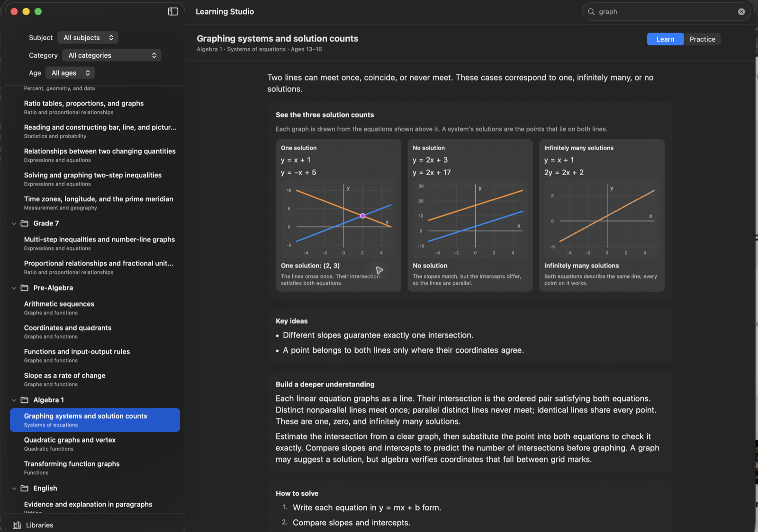Toggle the sidebar with the panel icon
The image size is (758, 532).
173,11
